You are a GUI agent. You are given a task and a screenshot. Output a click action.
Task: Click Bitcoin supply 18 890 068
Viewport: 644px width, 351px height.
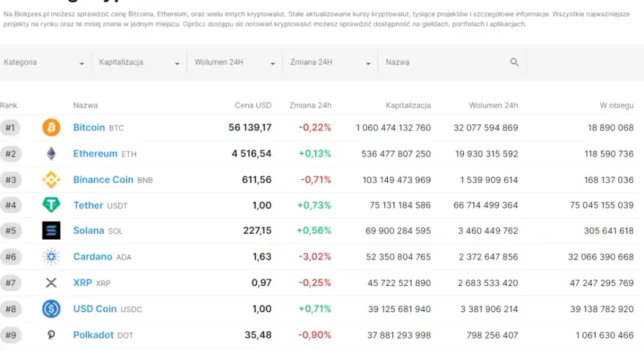611,128
